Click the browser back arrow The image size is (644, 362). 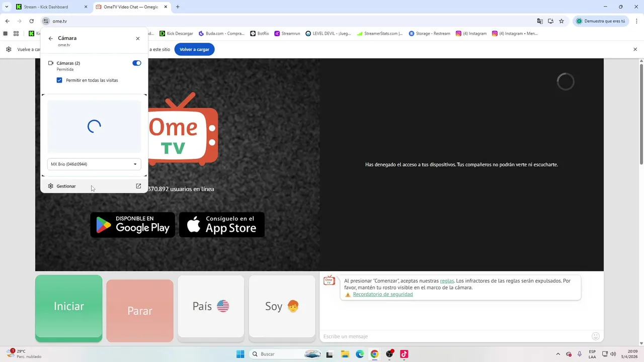pos(7,21)
